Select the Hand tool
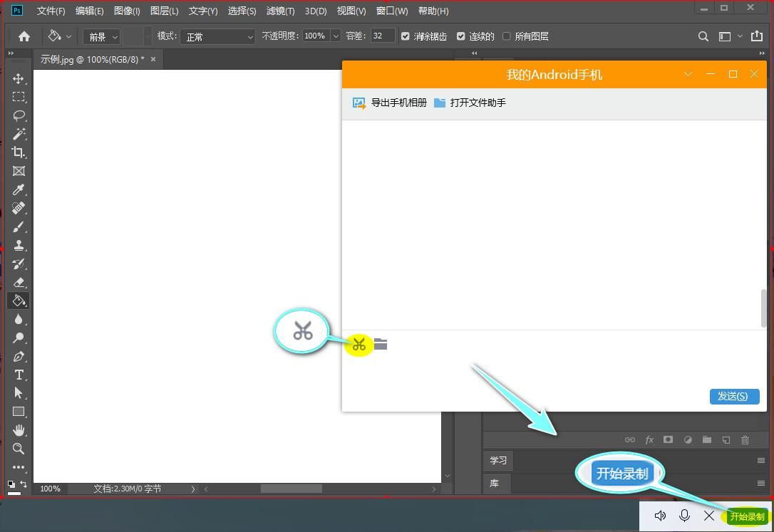 [19, 430]
